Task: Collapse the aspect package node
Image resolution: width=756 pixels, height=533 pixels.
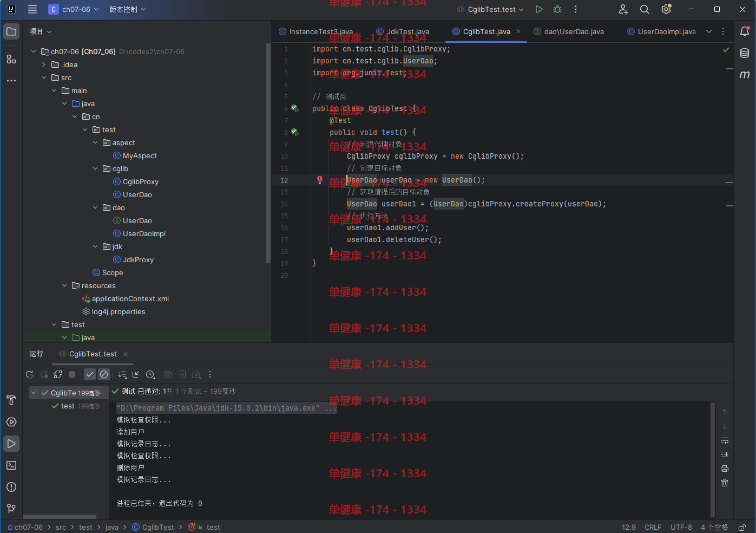Action: [x=95, y=142]
